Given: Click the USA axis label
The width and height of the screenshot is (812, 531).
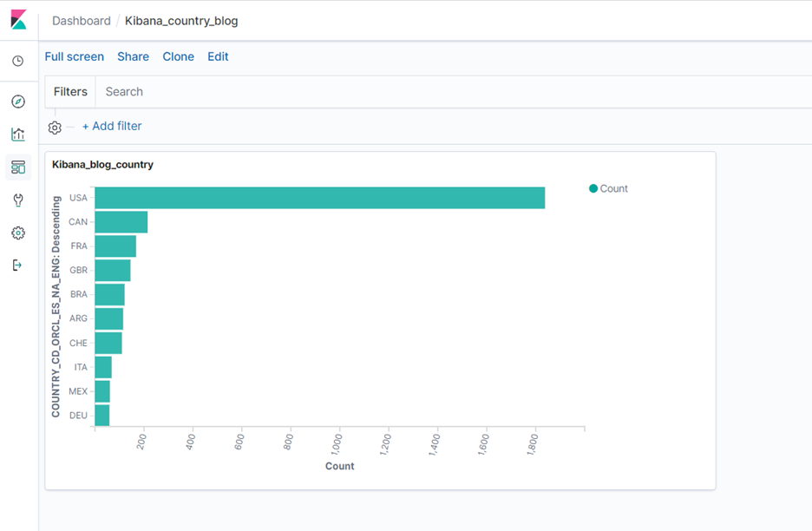Looking at the screenshot, I should [78, 198].
